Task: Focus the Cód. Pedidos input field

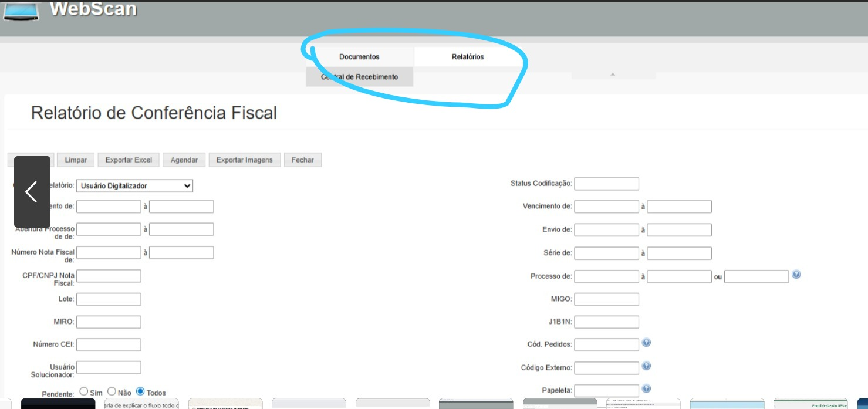Action: [x=606, y=345]
